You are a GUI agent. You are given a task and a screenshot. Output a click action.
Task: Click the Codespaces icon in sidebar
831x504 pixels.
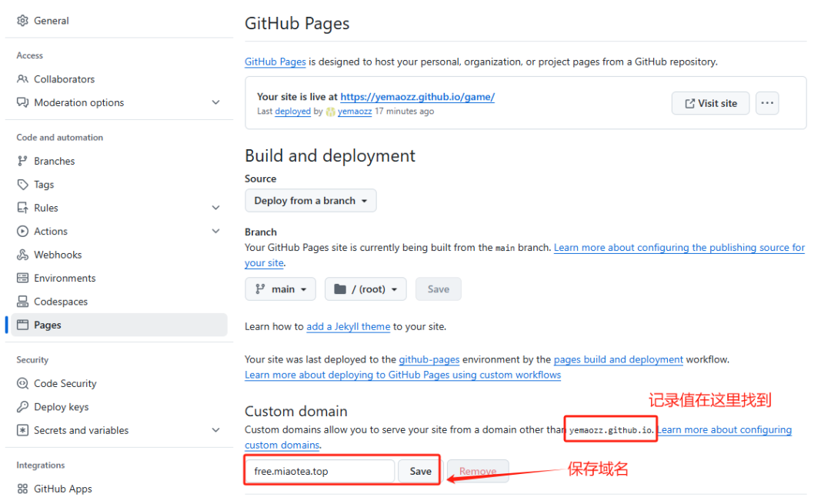[x=22, y=302]
